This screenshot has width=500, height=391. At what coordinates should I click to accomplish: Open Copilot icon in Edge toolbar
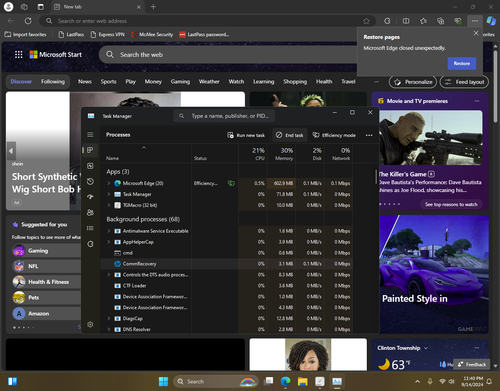point(491,21)
